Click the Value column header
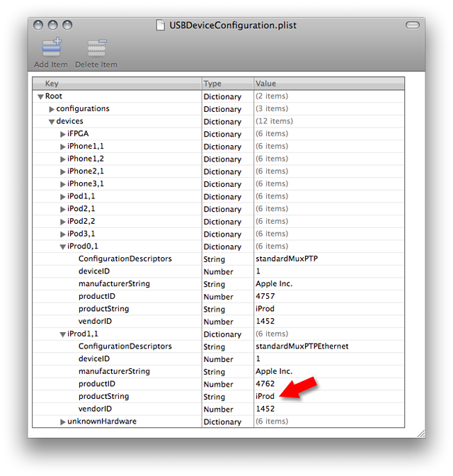Viewport: 453px width, 476px height. coord(329,84)
